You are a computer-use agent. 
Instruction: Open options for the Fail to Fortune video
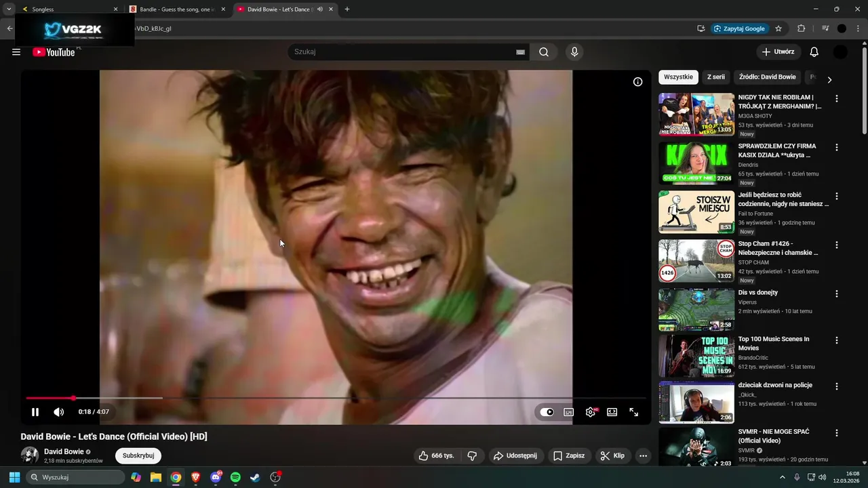[836, 196]
